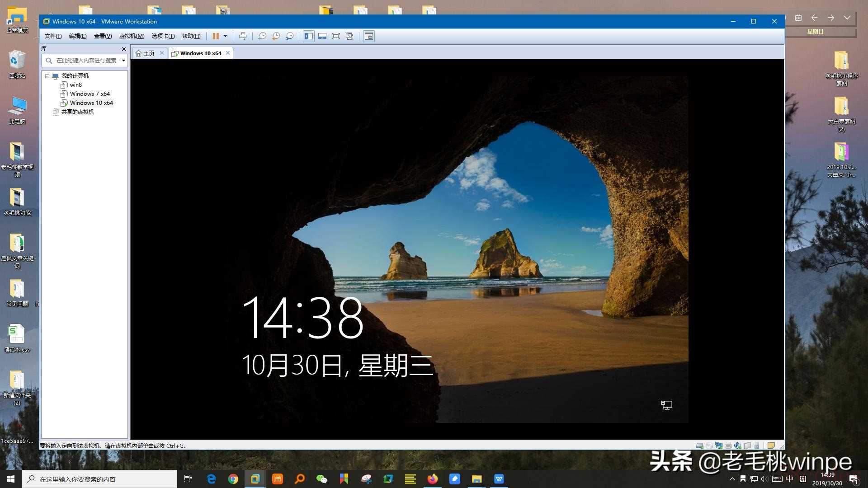
Task: Open the snapshot manager icon
Action: pos(290,36)
